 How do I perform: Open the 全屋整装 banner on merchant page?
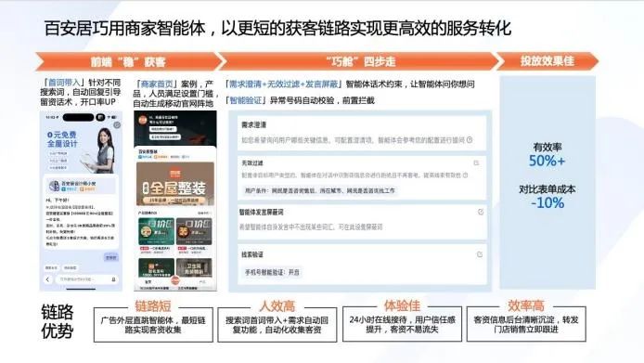pos(175,184)
